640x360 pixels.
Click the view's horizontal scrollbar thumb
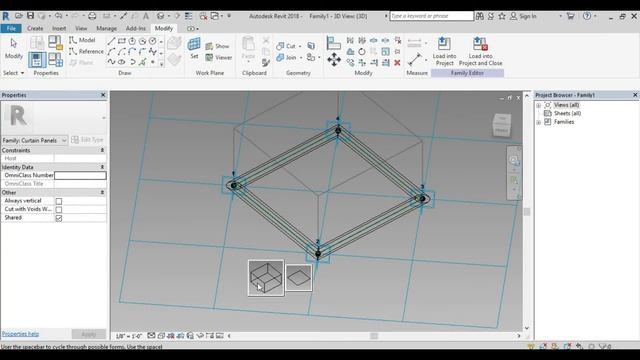[x=374, y=336]
